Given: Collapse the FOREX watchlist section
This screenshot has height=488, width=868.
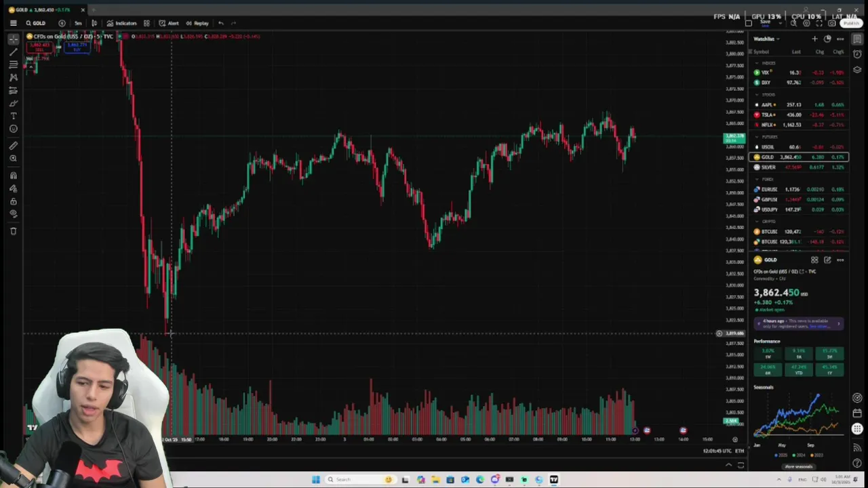Looking at the screenshot, I should point(757,179).
